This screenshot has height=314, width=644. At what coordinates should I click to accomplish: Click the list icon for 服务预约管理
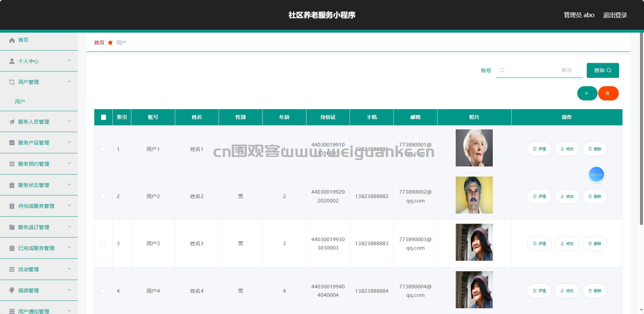click(12, 164)
